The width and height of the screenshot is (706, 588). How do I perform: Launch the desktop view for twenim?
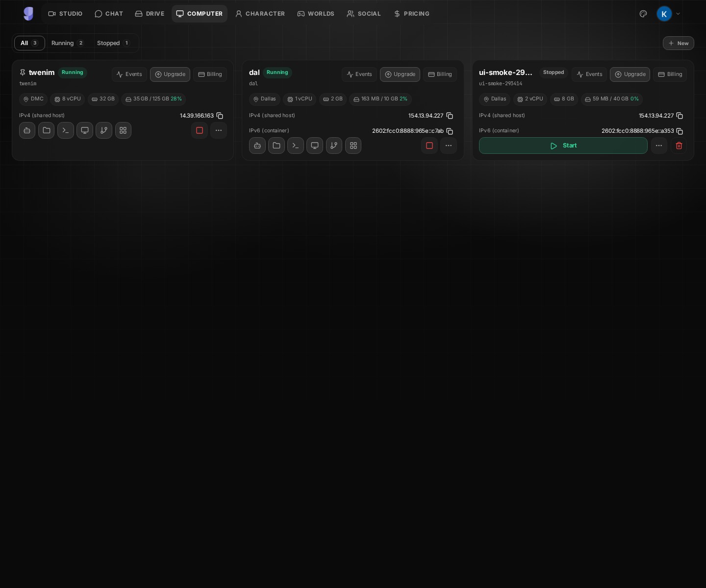[84, 130]
